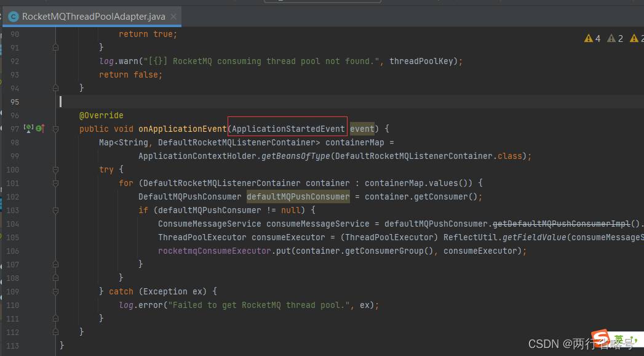Close the RocketMQThreadPoolAdapter.java tab
The height and width of the screenshot is (356, 644).
(x=173, y=17)
